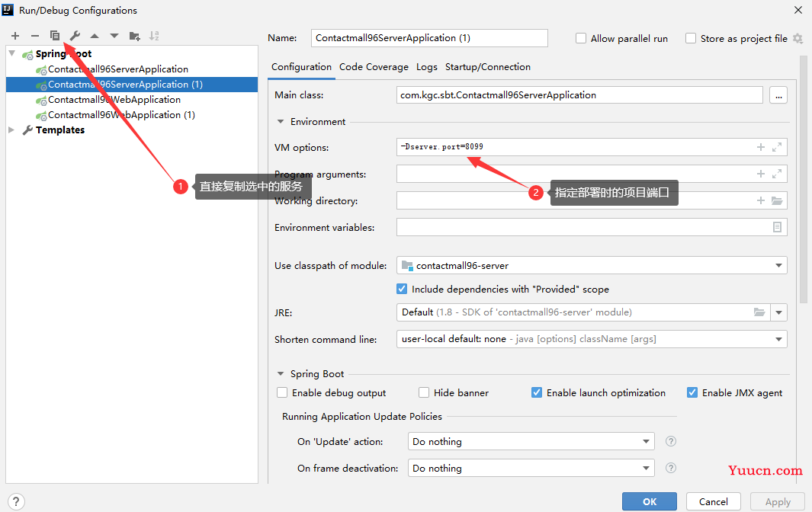Screen dimensions: 812x512
Task: Browse main class with ellipsis button
Action: point(778,95)
